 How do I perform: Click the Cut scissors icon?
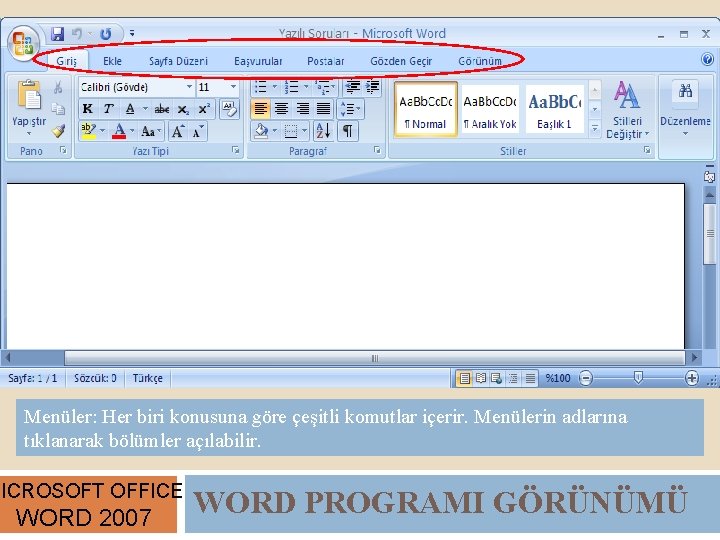pyautogui.click(x=58, y=87)
